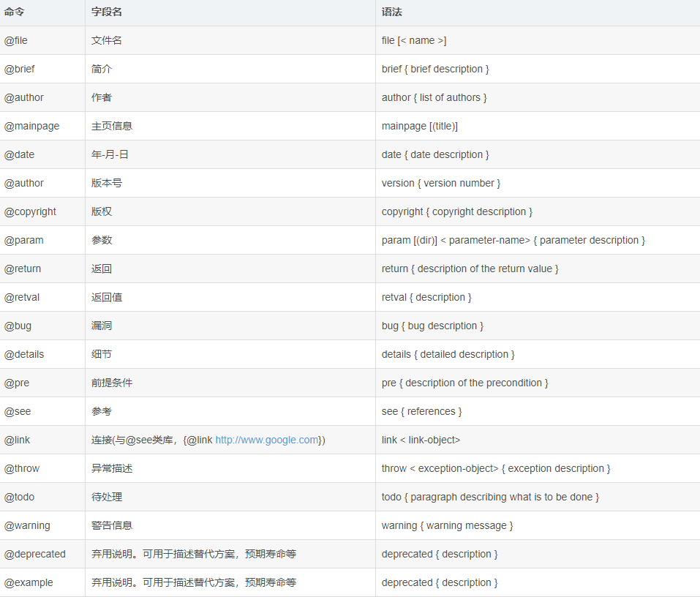Click the 字段名 column header
700x597 pixels.
click(107, 12)
